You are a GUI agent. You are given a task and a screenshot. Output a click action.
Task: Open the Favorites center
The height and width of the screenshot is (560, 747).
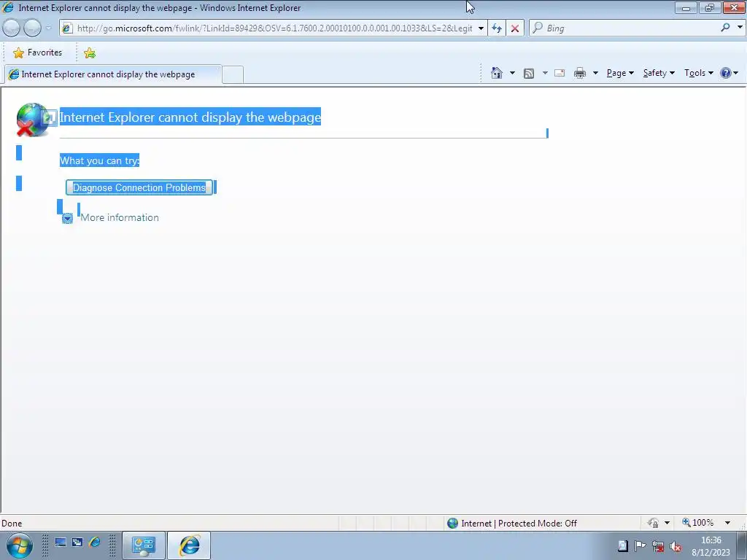point(38,52)
